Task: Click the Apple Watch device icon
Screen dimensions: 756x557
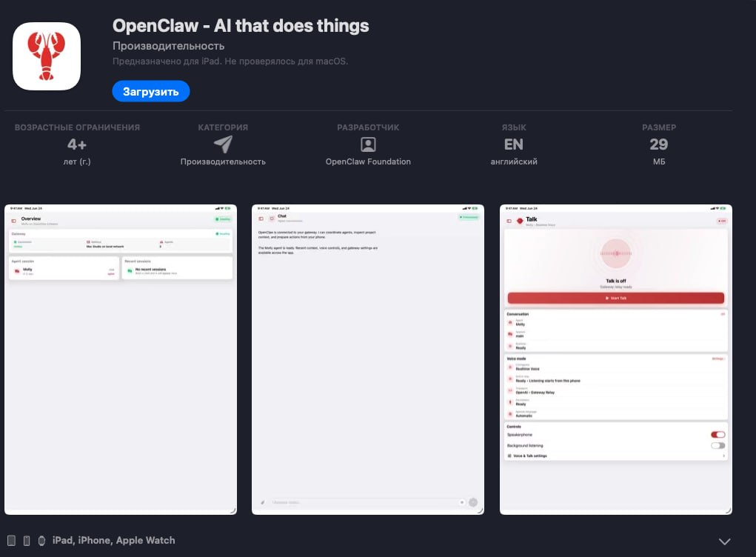Action: (x=42, y=541)
